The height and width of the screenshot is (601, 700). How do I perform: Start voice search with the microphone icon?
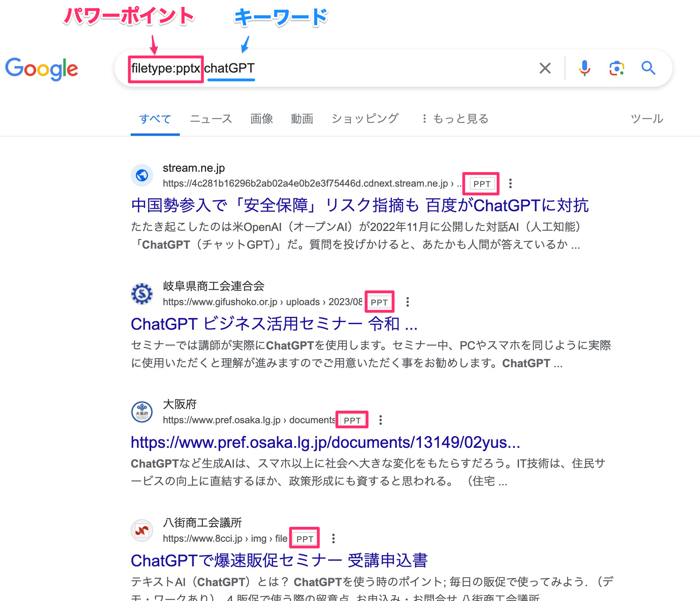[584, 68]
